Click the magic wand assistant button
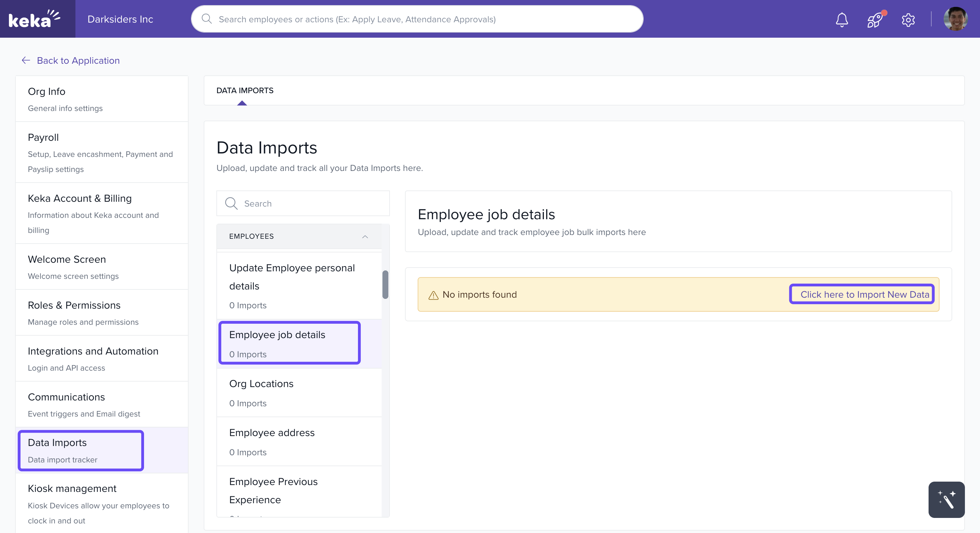Screen dimensions: 980x533 (946, 499)
